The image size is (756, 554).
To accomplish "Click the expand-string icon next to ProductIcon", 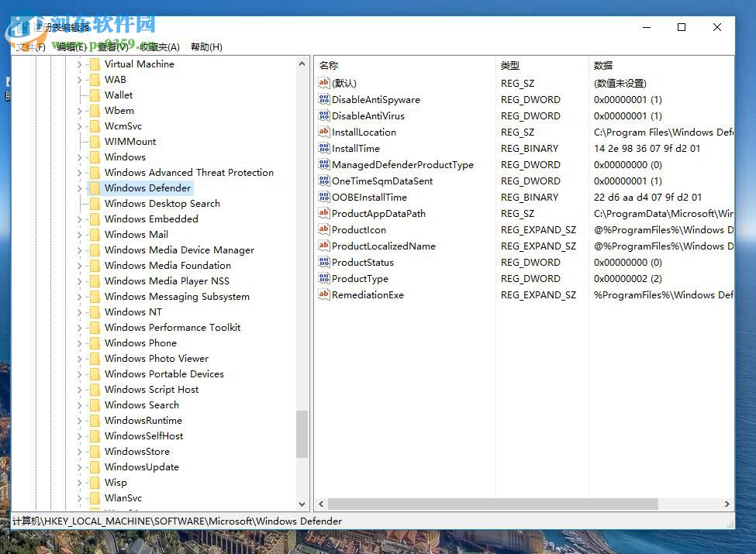I will [x=323, y=229].
